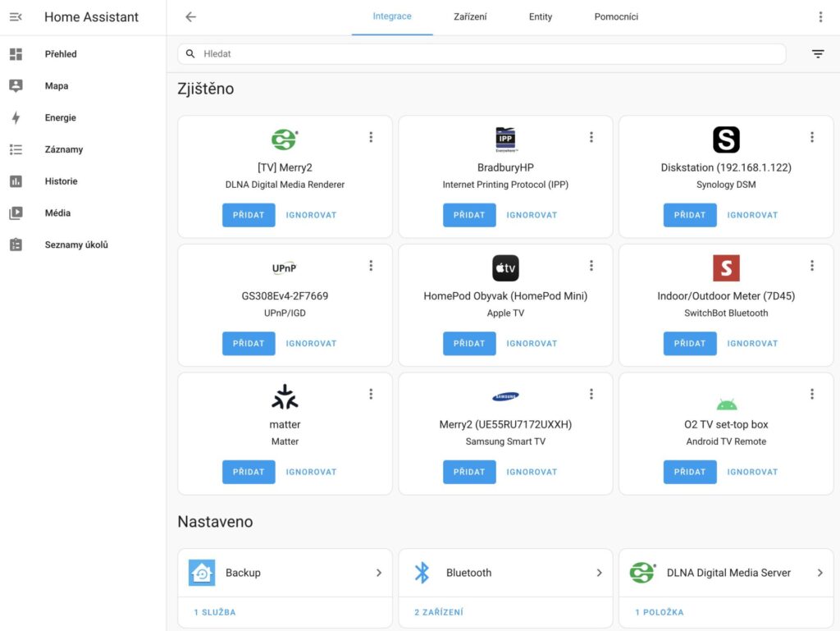
Task: Open Mapa icon in sidebar
Action: [x=16, y=85]
